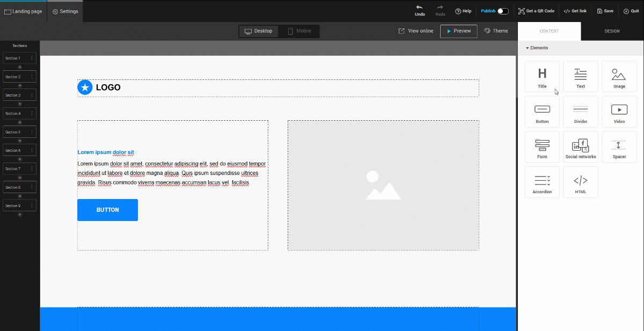644x331 pixels.
Task: Select the Accordion element tile
Action: click(x=542, y=182)
